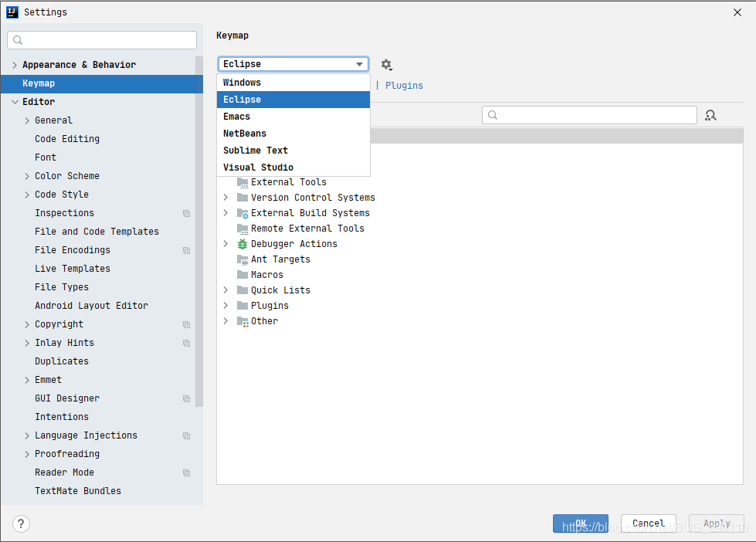Click the Debugger Actions bug icon
Viewport: 756px width, 542px height.
point(242,243)
